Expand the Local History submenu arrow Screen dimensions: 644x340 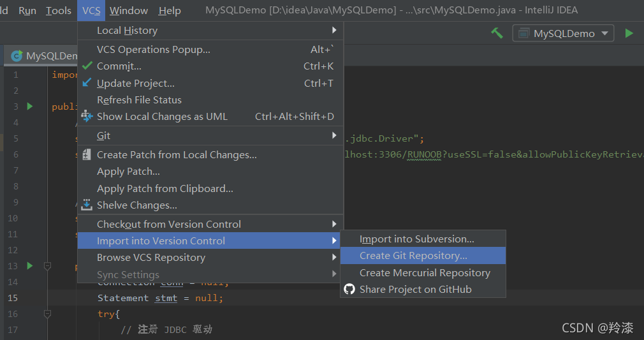[334, 30]
